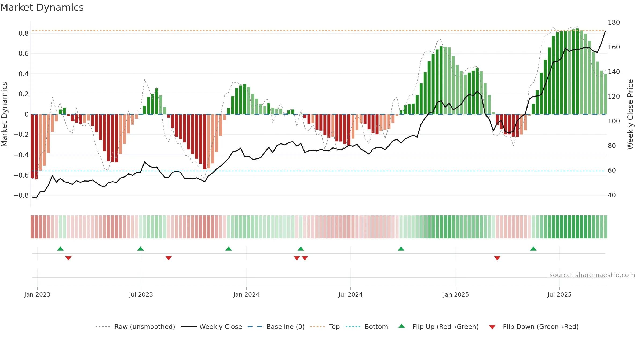Click the '−0.6' left axis tick
The width and height of the screenshot is (644, 362).
click(x=21, y=175)
